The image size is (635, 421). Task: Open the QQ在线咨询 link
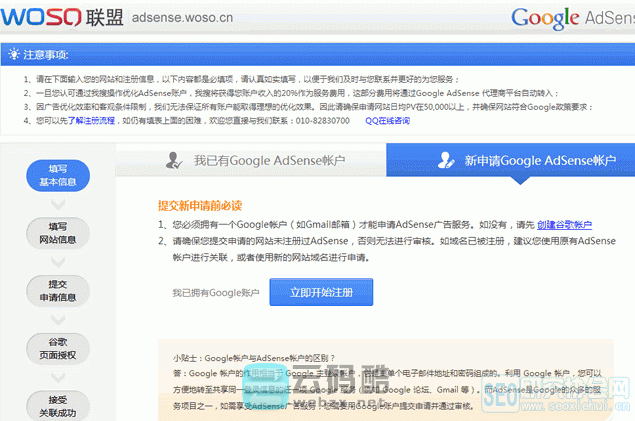[x=388, y=121]
